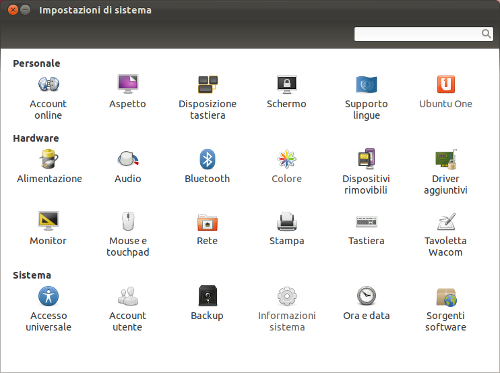Viewport: 500px width, 373px height.
Task: Open Alimentazione power settings
Action: (x=49, y=166)
